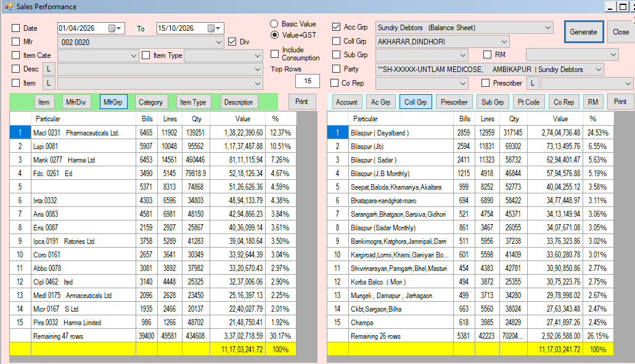Open the To date calendar picker icon
635x364 pixels.
(x=214, y=28)
